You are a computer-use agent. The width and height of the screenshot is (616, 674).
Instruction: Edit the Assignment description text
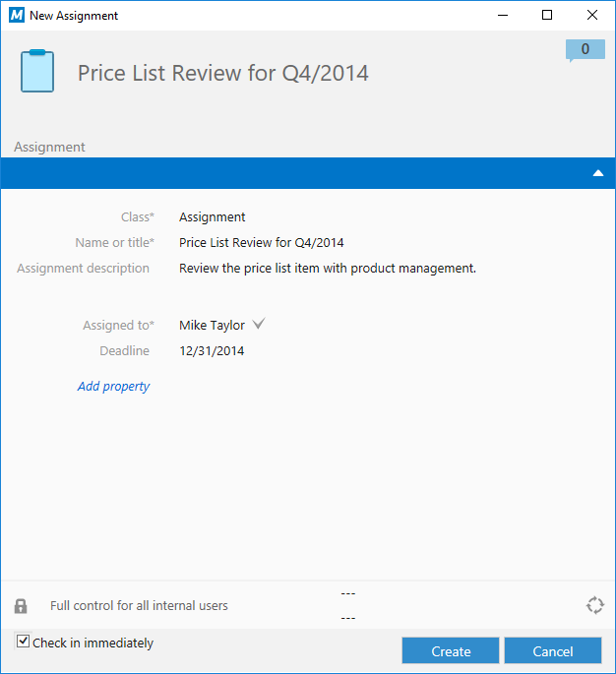tap(328, 269)
